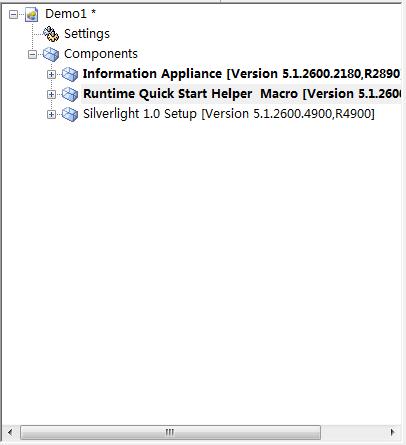Expand the Silverlight 1.0 Setup node
406x445 pixels.
(x=51, y=114)
